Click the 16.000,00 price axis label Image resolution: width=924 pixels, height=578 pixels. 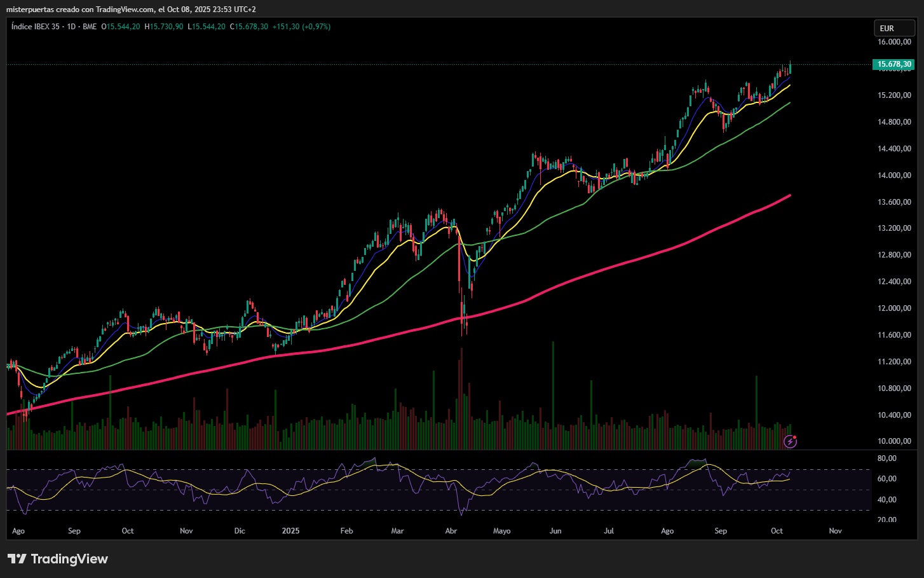point(895,42)
